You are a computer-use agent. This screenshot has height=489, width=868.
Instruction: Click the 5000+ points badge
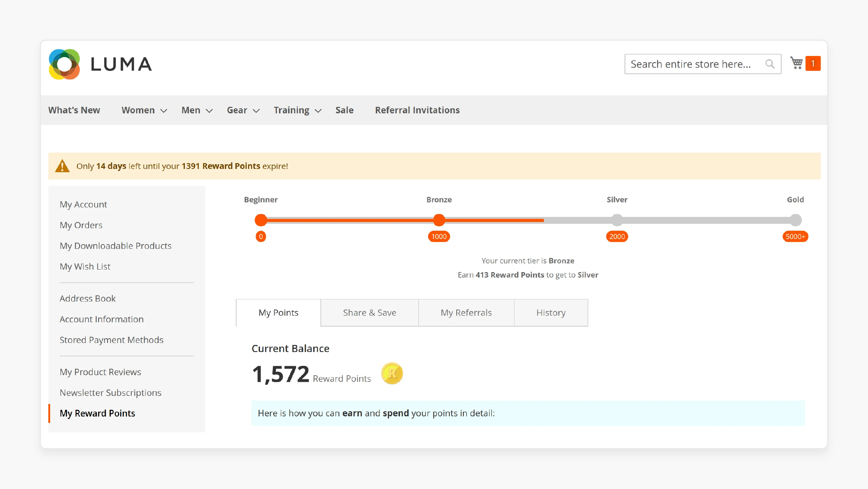click(x=795, y=237)
